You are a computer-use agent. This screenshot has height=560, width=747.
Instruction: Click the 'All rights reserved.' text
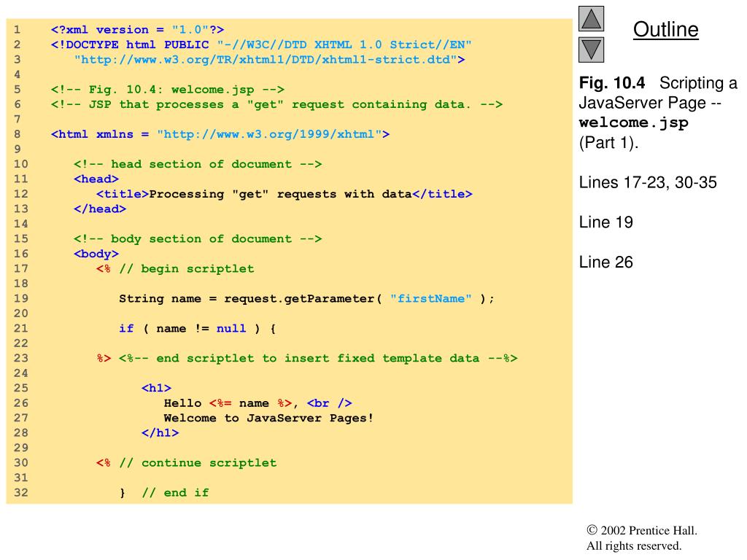(634, 545)
